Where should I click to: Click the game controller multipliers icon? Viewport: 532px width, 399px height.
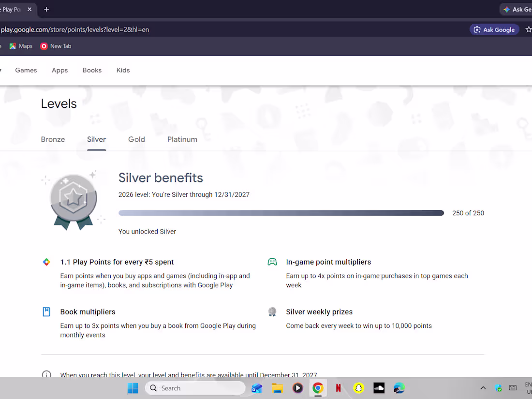(x=272, y=262)
